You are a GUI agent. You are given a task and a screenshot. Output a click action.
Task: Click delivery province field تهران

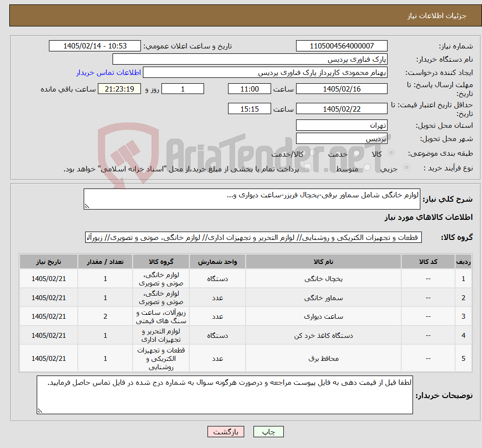coord(342,125)
